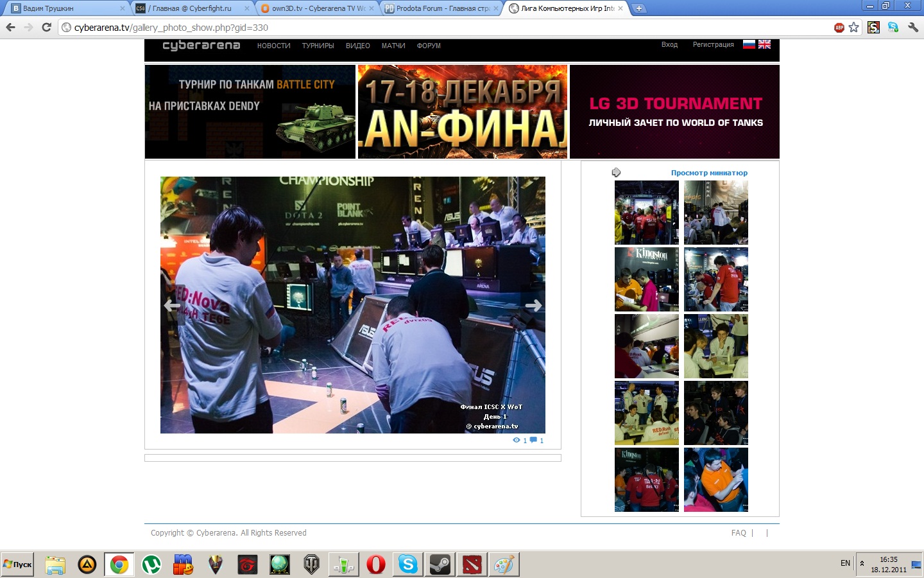Open the Skype extension icon in toolbar
924x578 pixels.
tap(893, 27)
